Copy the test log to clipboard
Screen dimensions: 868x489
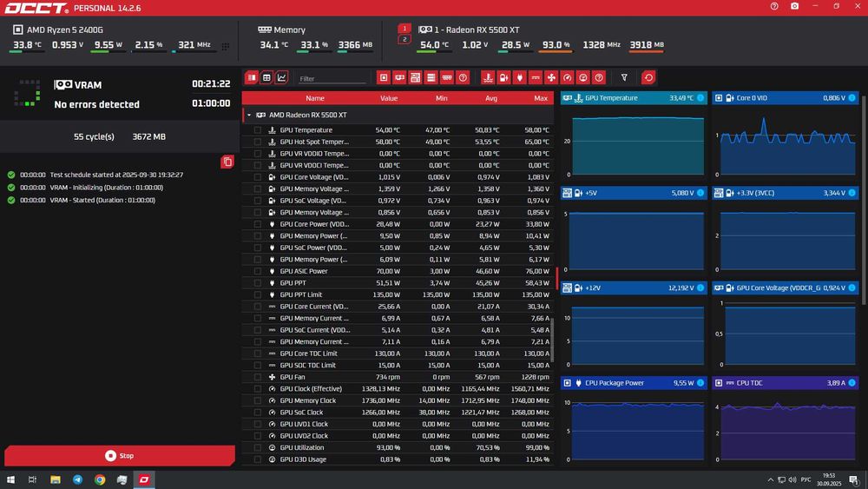tap(227, 162)
